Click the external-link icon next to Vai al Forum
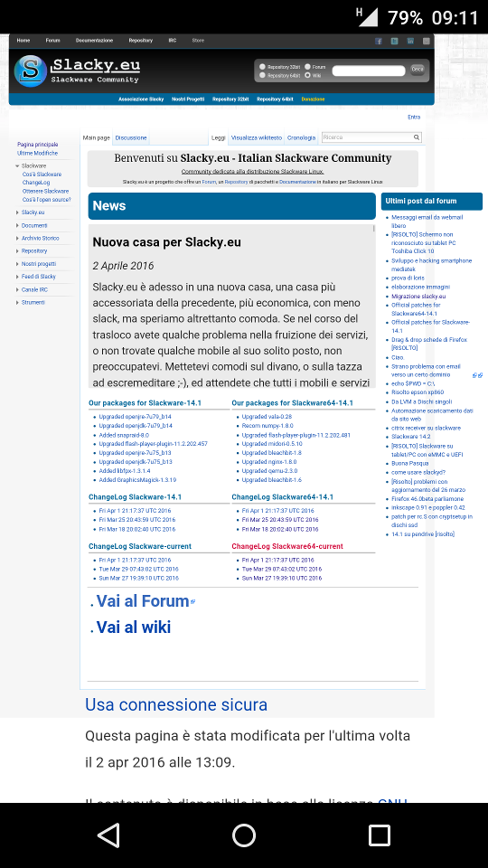The height and width of the screenshot is (868, 488). [x=192, y=602]
